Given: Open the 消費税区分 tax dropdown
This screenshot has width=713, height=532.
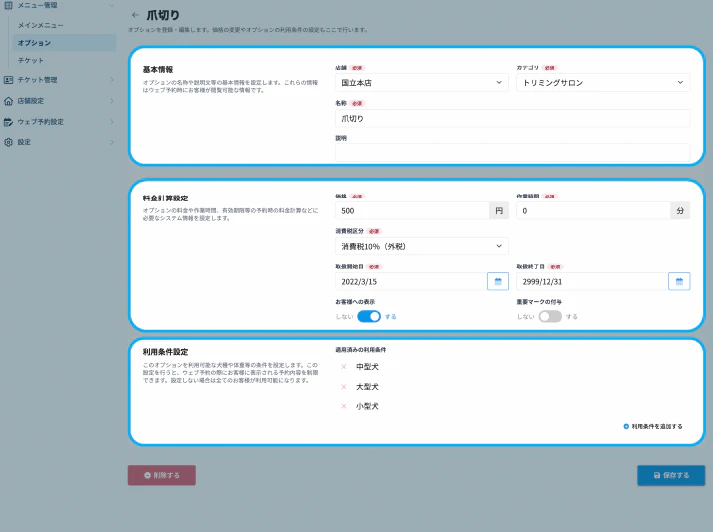Looking at the screenshot, I should click(421, 246).
